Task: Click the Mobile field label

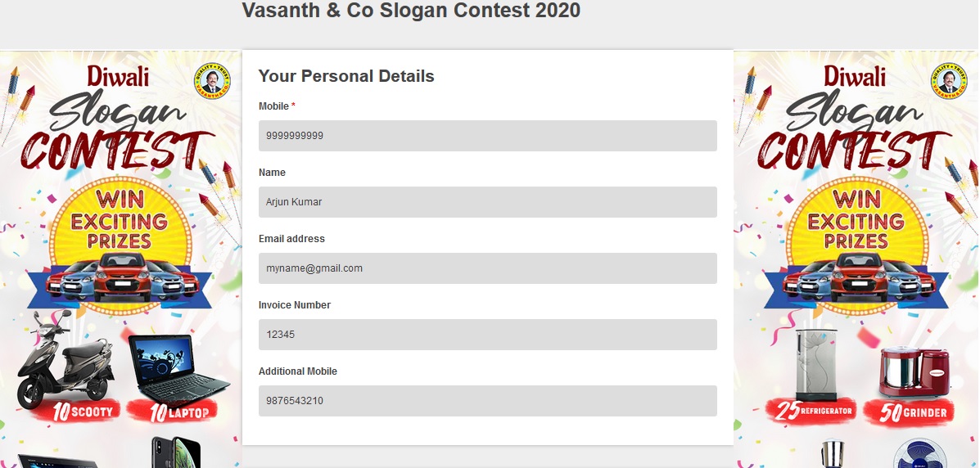Action: pos(273,106)
